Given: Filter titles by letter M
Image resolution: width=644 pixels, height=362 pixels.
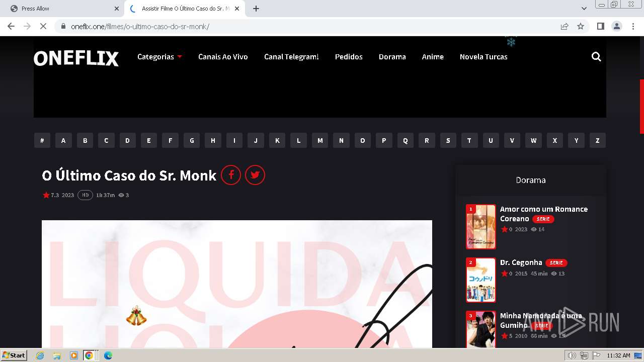Looking at the screenshot, I should pyautogui.click(x=320, y=140).
